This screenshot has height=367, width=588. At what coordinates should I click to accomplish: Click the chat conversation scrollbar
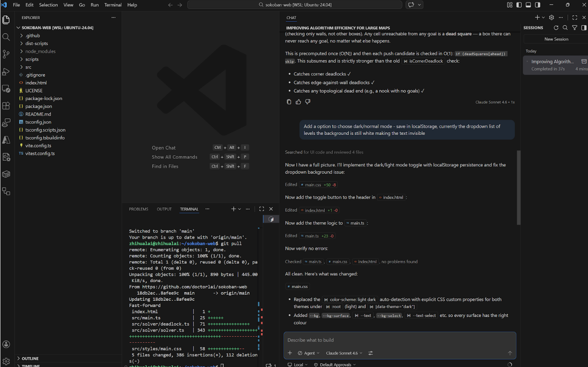pyautogui.click(x=518, y=188)
